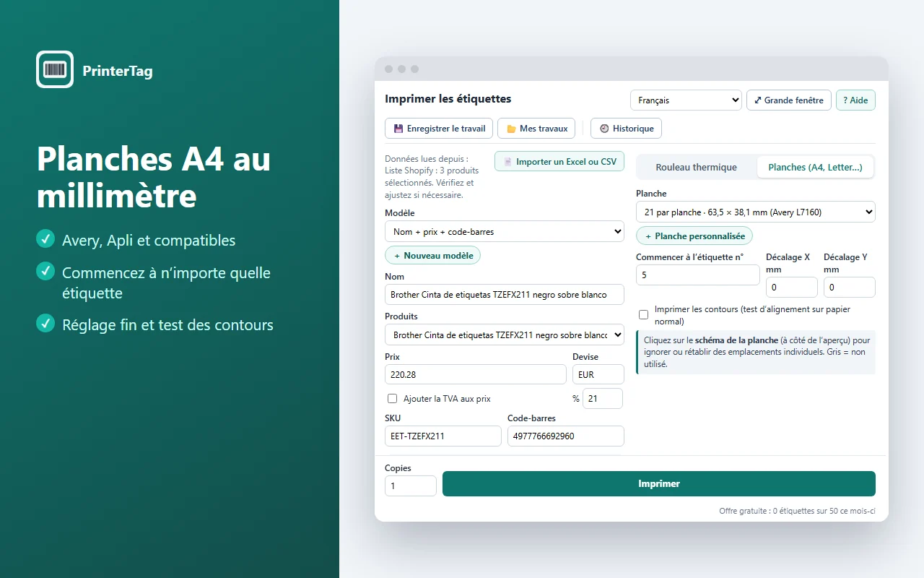Open the Historique panel

[626, 129]
